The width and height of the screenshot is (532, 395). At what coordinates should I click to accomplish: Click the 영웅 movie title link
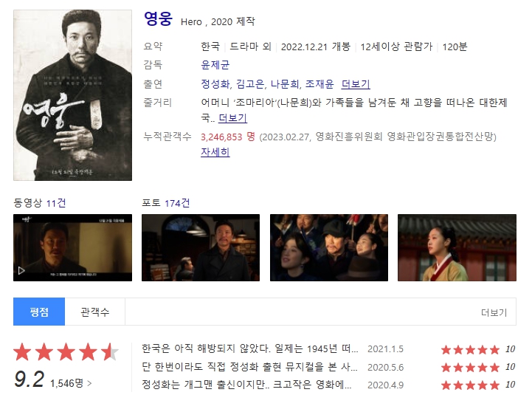[x=158, y=18]
